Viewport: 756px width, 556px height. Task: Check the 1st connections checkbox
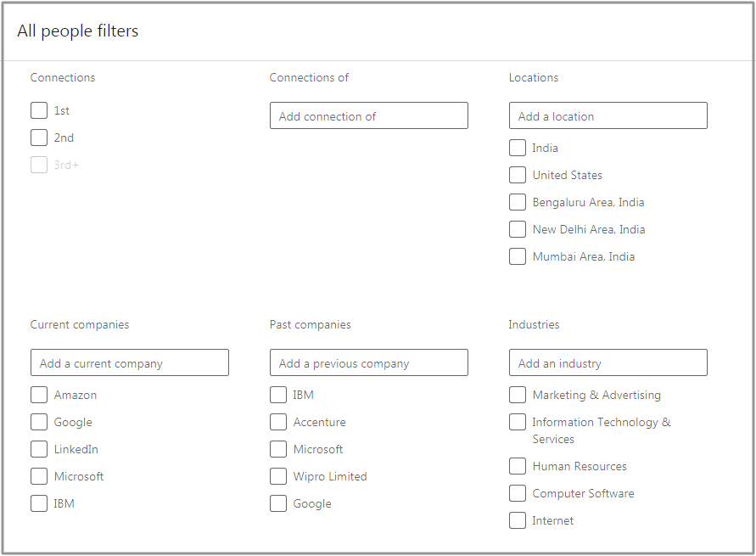pos(39,110)
